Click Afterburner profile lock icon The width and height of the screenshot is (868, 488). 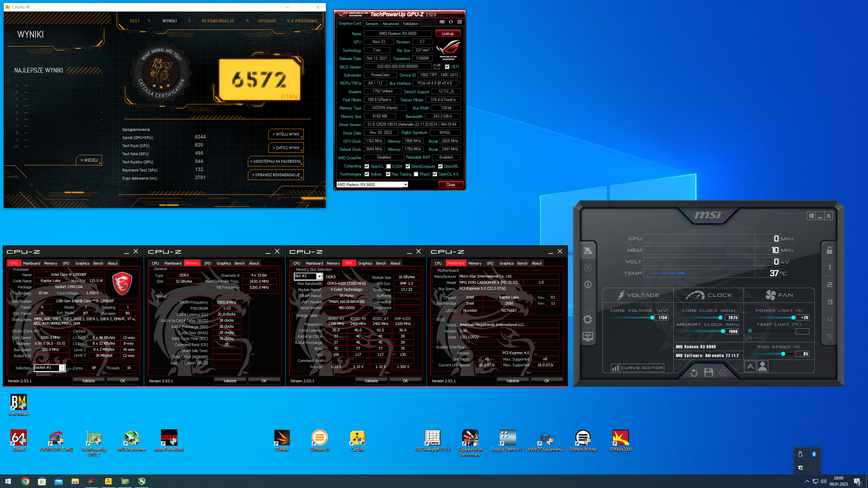(x=829, y=250)
